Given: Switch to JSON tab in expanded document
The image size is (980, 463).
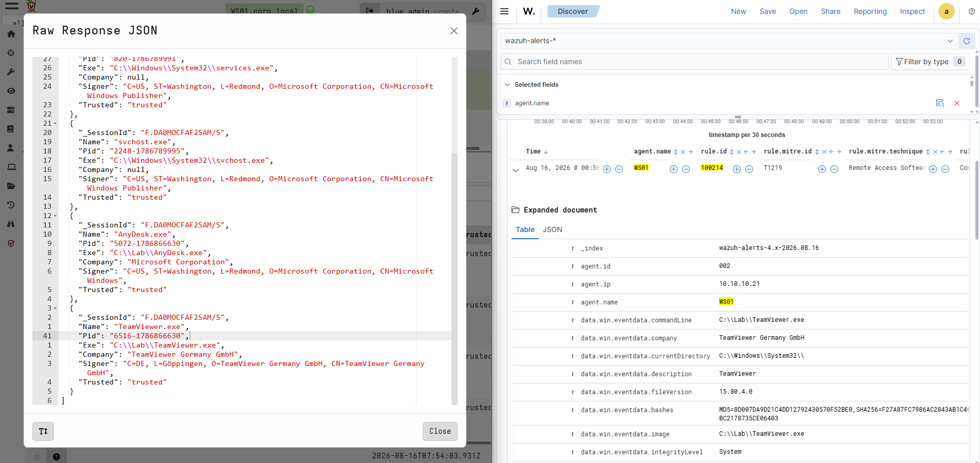Looking at the screenshot, I should 553,229.
